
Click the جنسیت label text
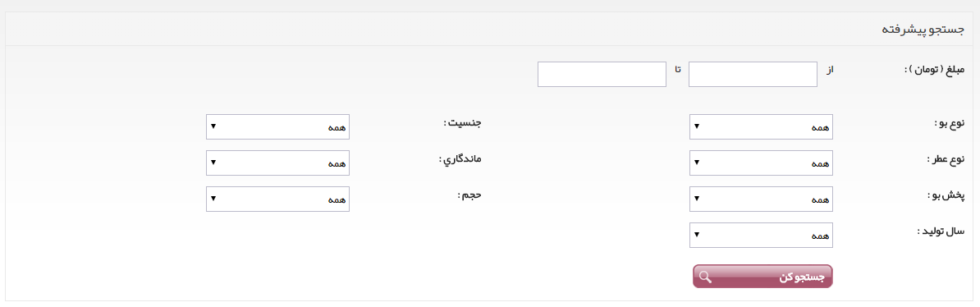tap(462, 122)
